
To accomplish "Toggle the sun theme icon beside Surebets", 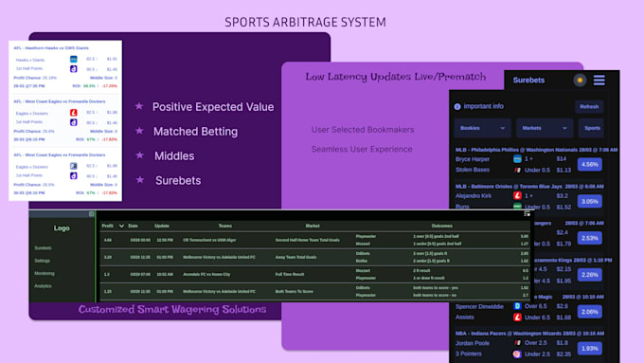I will [x=580, y=81].
